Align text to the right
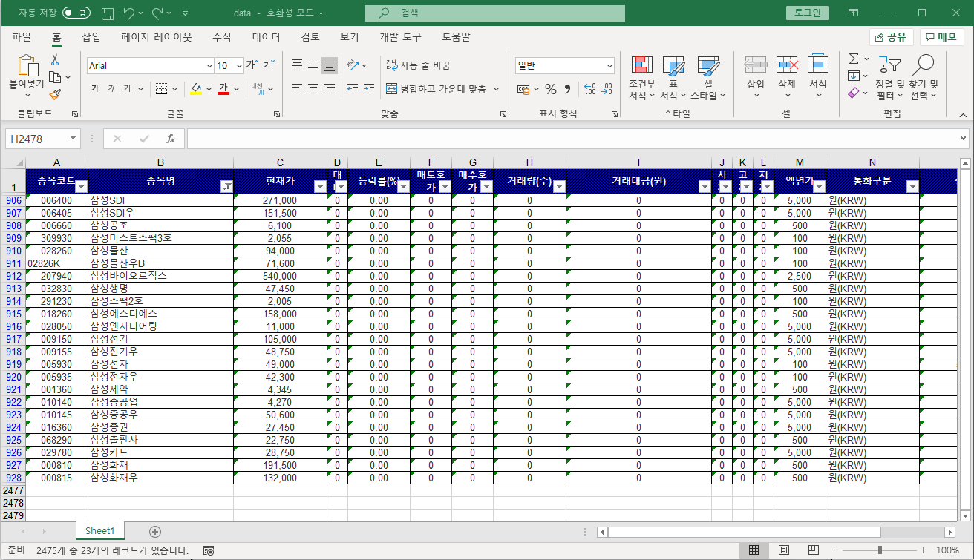Viewport: 974px width, 560px height. pyautogui.click(x=330, y=89)
